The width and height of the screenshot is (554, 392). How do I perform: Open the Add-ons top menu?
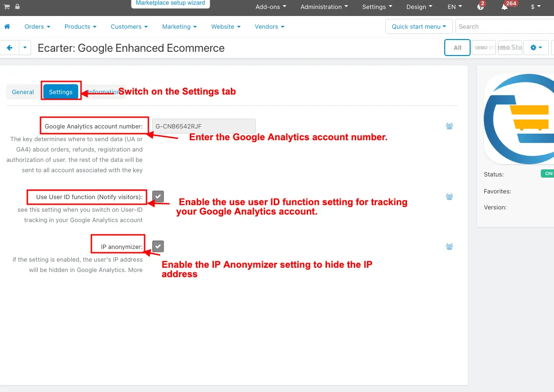270,7
